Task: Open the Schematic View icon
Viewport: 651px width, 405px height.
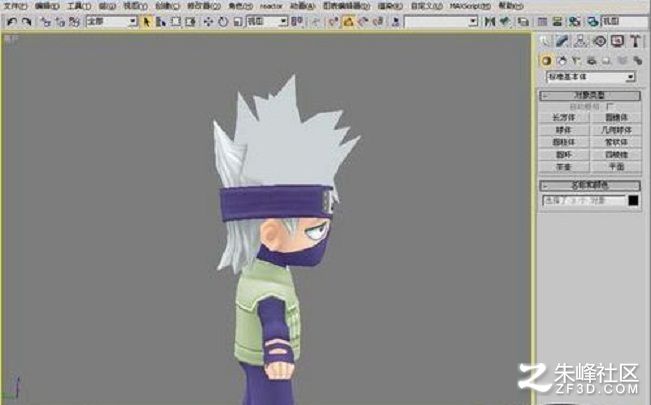Action: (558, 22)
